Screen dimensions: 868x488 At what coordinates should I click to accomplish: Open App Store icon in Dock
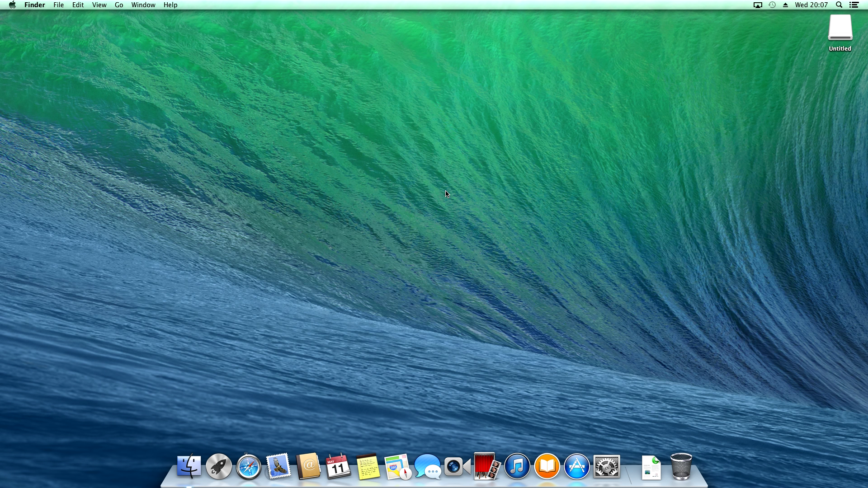577,466
